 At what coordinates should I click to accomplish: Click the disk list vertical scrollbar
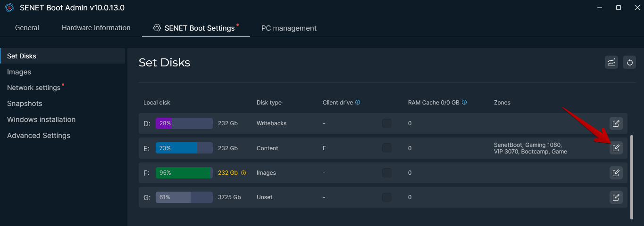632,177
